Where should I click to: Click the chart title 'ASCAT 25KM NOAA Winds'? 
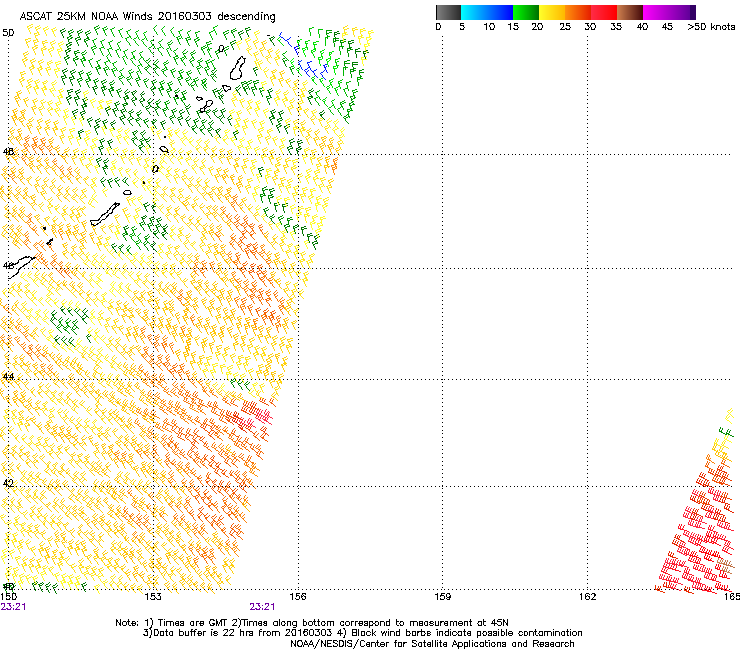87,16
